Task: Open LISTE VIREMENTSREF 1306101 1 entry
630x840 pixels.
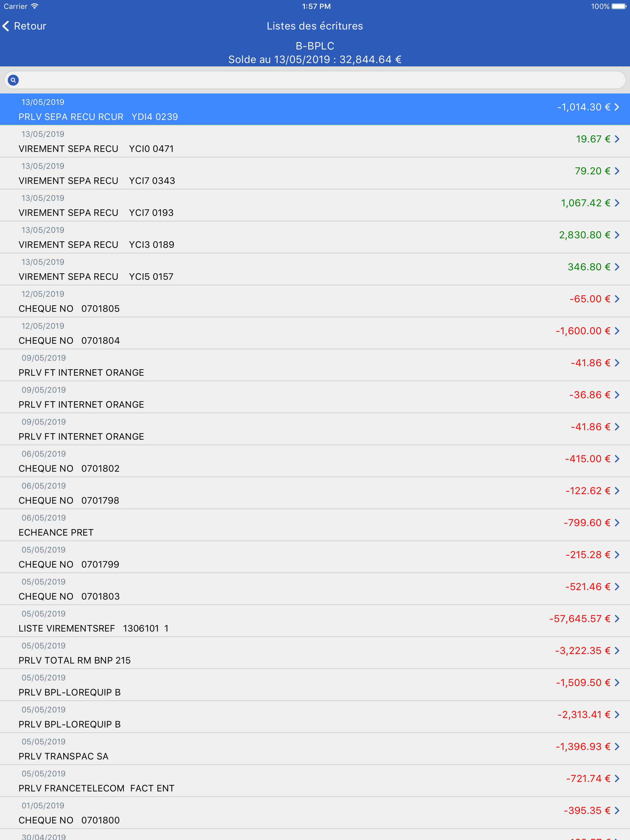Action: point(315,621)
